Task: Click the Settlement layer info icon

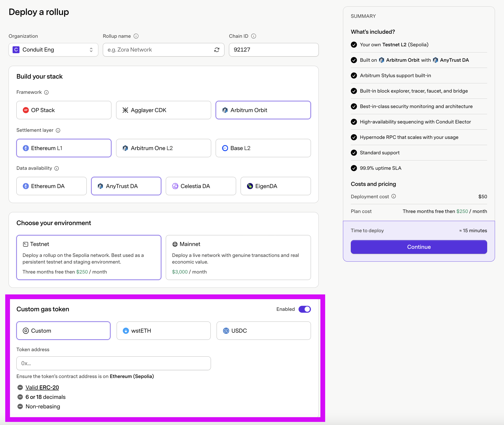Action: tap(58, 130)
